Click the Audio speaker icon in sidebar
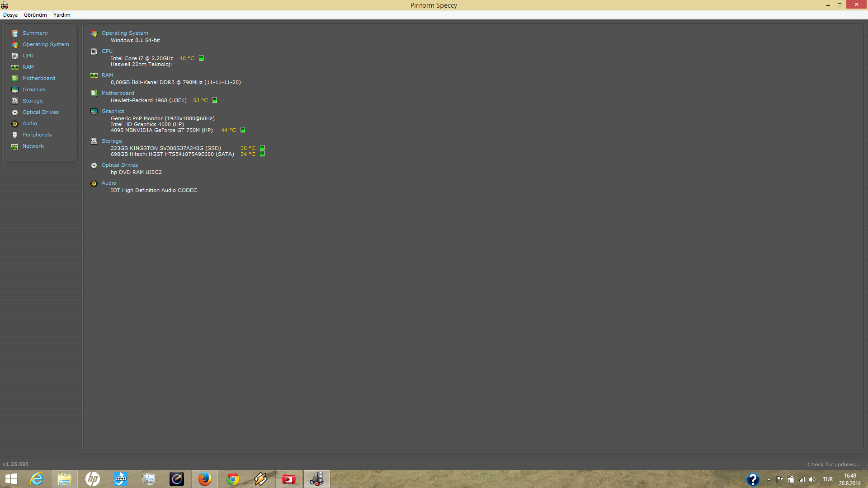Viewport: 868px width, 488px height. [x=15, y=123]
